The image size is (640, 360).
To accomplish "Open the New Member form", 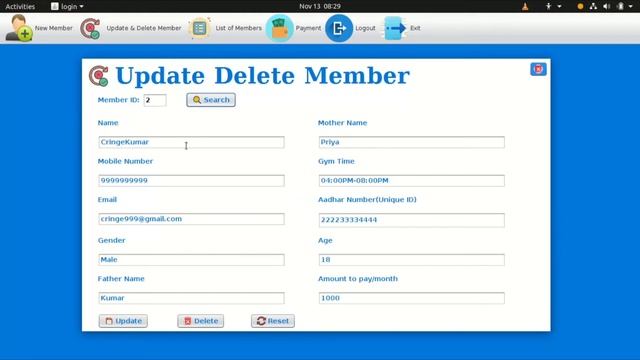I will click(39, 28).
